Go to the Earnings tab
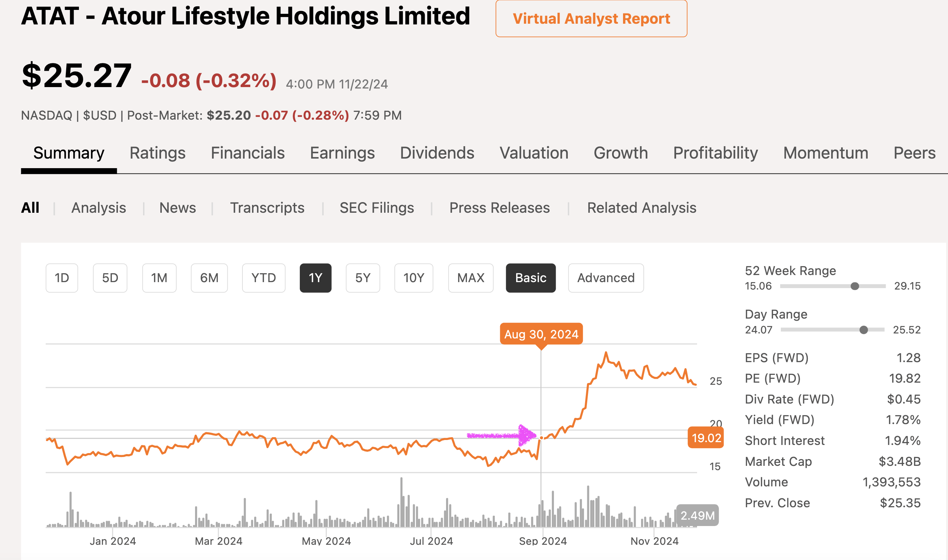 tap(342, 153)
